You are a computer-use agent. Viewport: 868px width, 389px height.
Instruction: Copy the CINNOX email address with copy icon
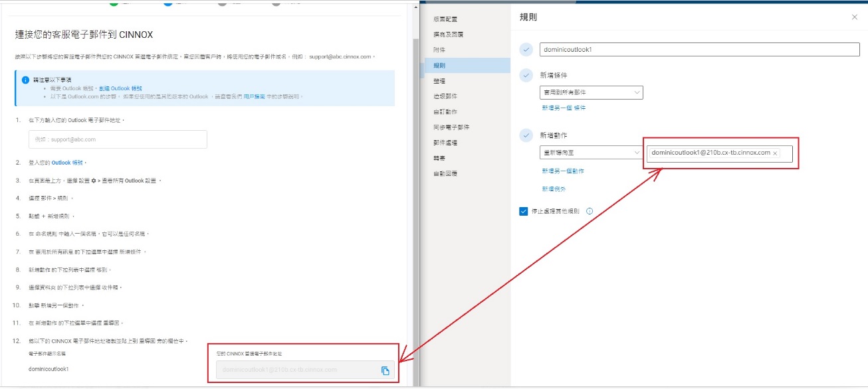pos(385,370)
